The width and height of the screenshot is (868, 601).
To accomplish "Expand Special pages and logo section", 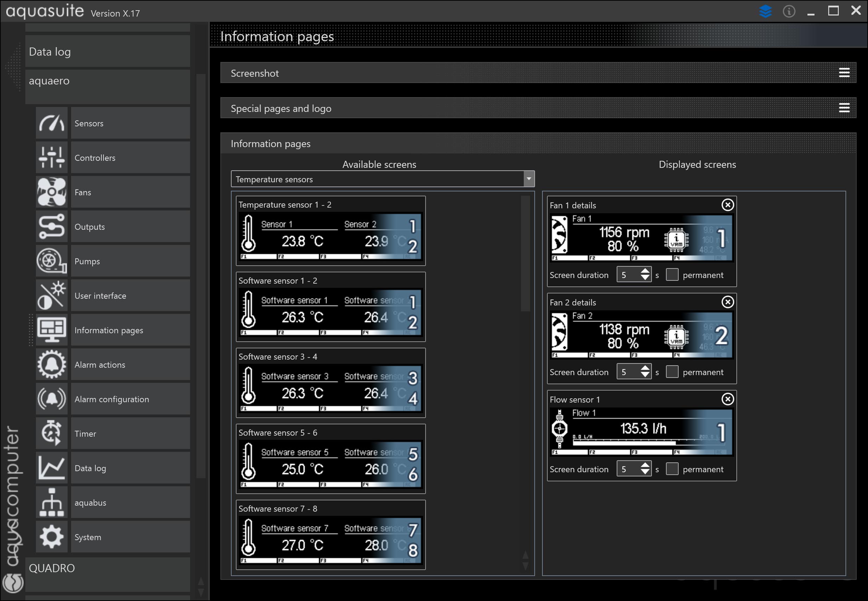I will [844, 108].
